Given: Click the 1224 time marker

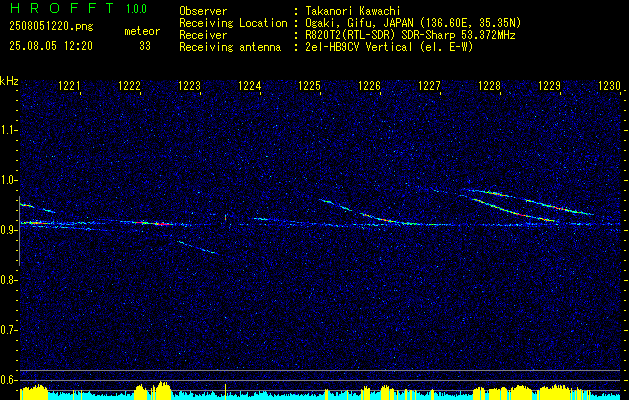Looking at the screenshot, I should pyautogui.click(x=250, y=86).
